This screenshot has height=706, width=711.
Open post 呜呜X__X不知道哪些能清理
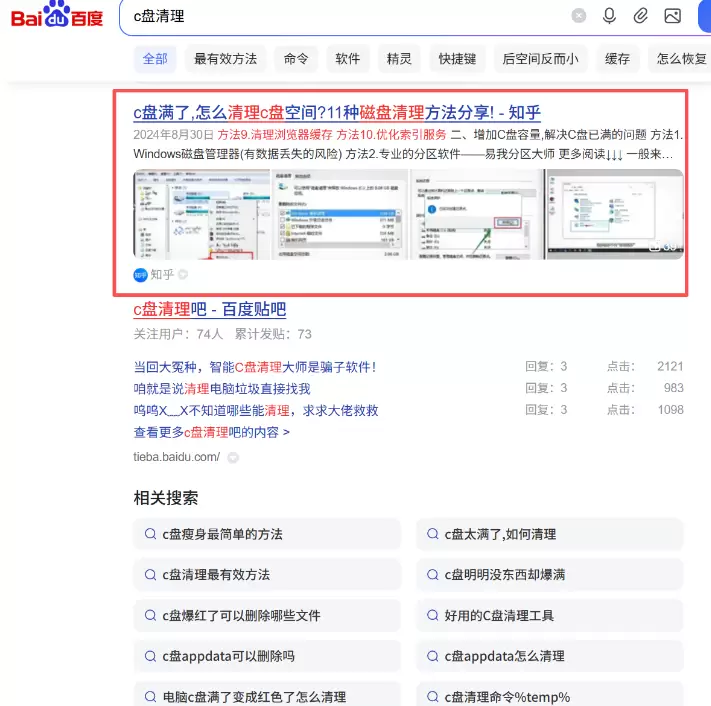[256, 410]
